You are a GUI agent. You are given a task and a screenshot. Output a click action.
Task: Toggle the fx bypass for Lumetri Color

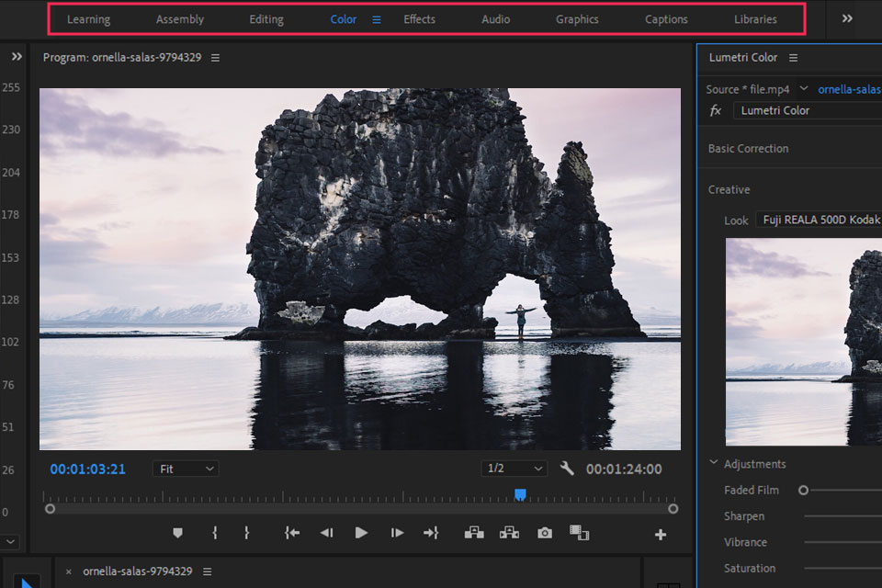716,110
